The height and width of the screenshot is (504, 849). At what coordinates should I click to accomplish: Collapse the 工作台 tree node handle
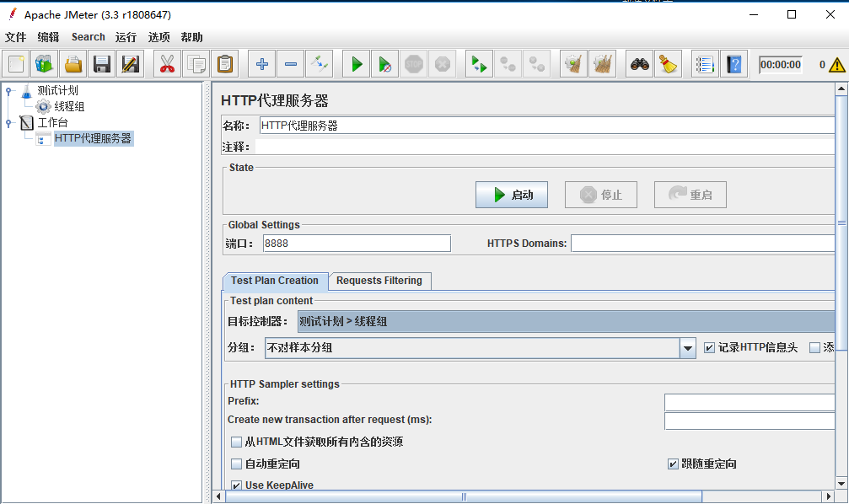tap(8, 123)
